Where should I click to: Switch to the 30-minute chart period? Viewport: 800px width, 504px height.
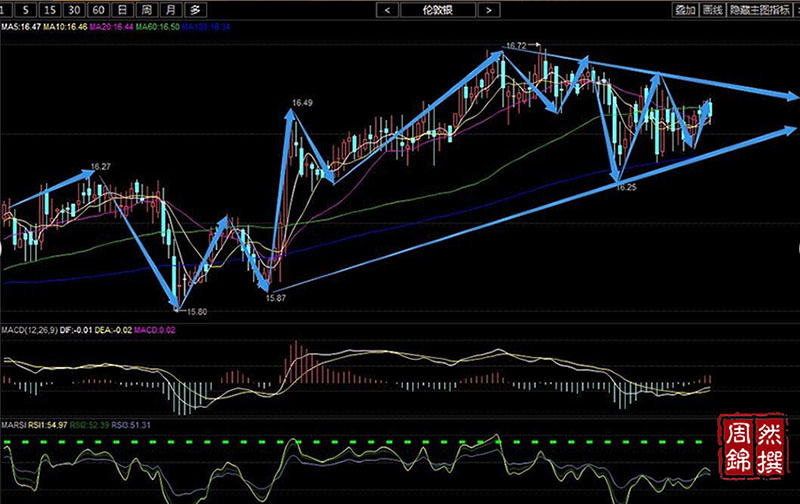[75, 10]
